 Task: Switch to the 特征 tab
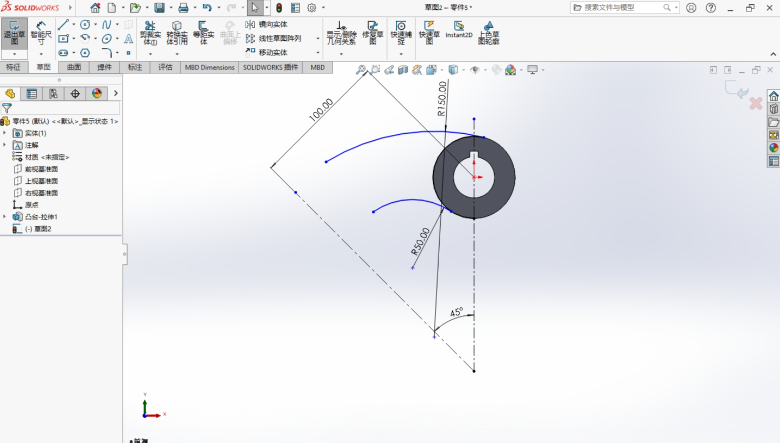point(13,67)
